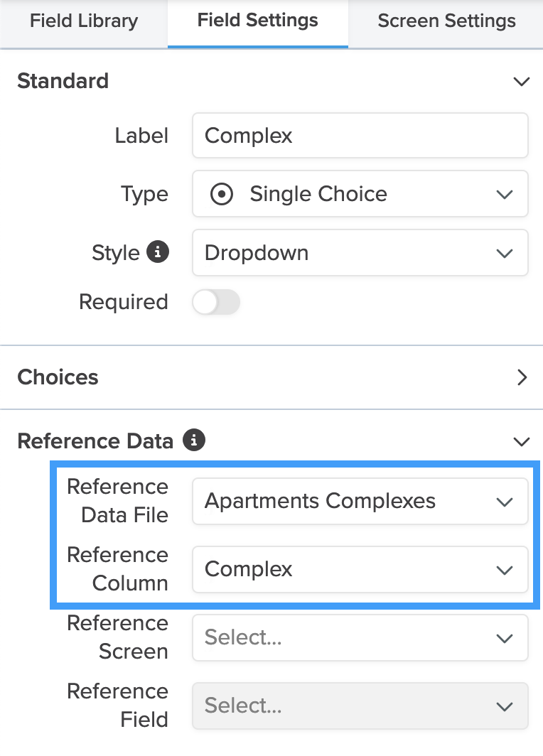The image size is (543, 756).
Task: Collapse the Reference Data section chevron
Action: [521, 441]
